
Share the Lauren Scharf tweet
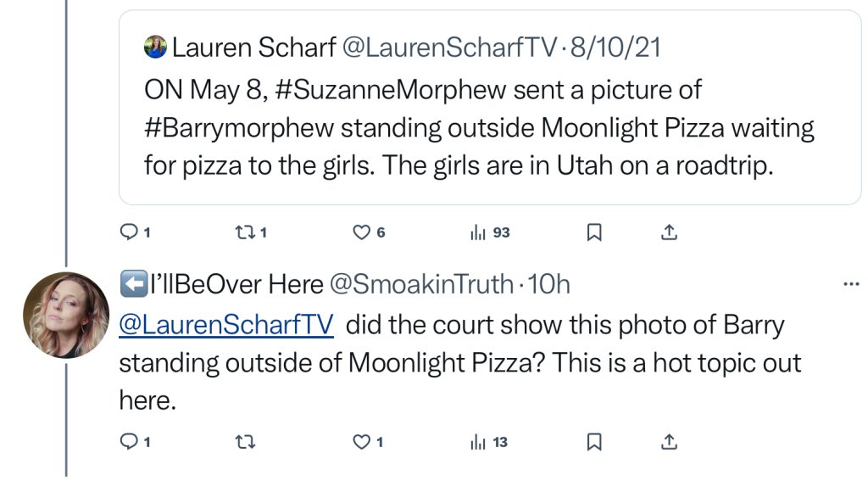click(668, 232)
